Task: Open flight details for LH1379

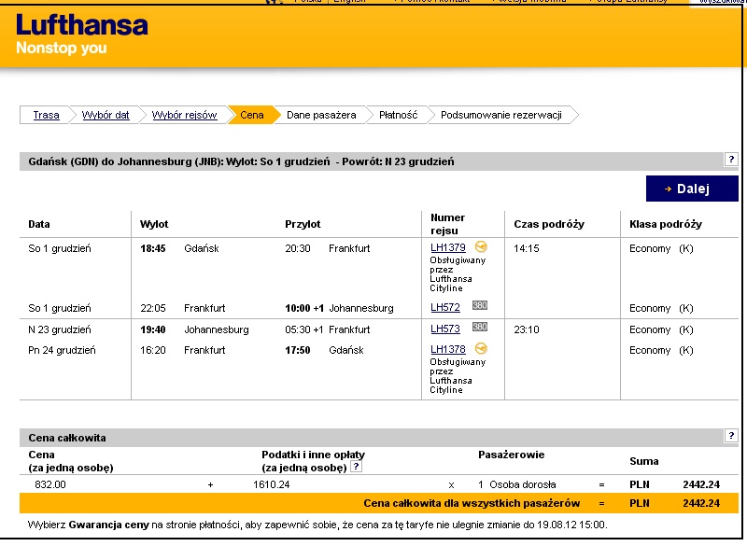Action: click(448, 247)
